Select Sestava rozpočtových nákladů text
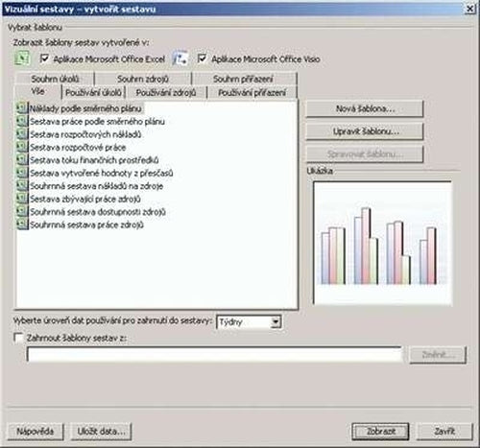 coord(85,134)
